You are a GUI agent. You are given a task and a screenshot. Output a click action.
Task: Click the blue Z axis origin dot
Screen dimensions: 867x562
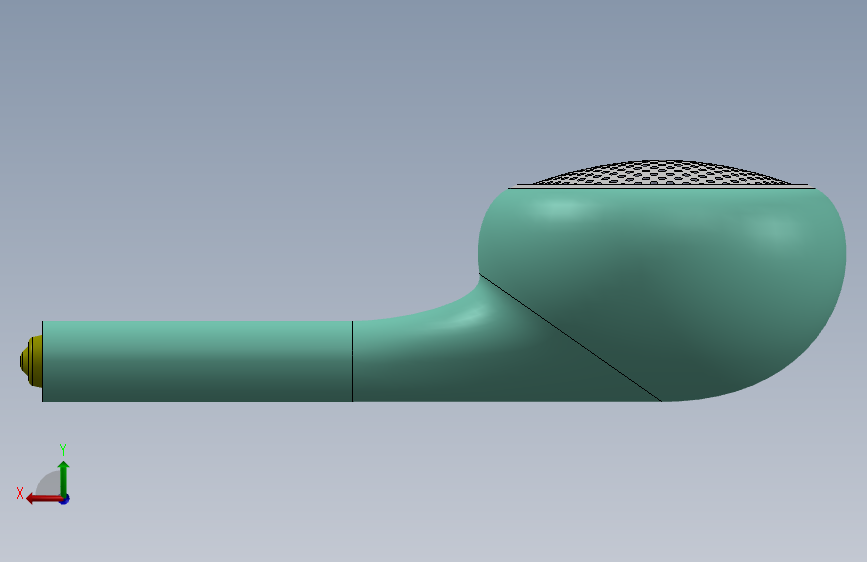(x=65, y=499)
